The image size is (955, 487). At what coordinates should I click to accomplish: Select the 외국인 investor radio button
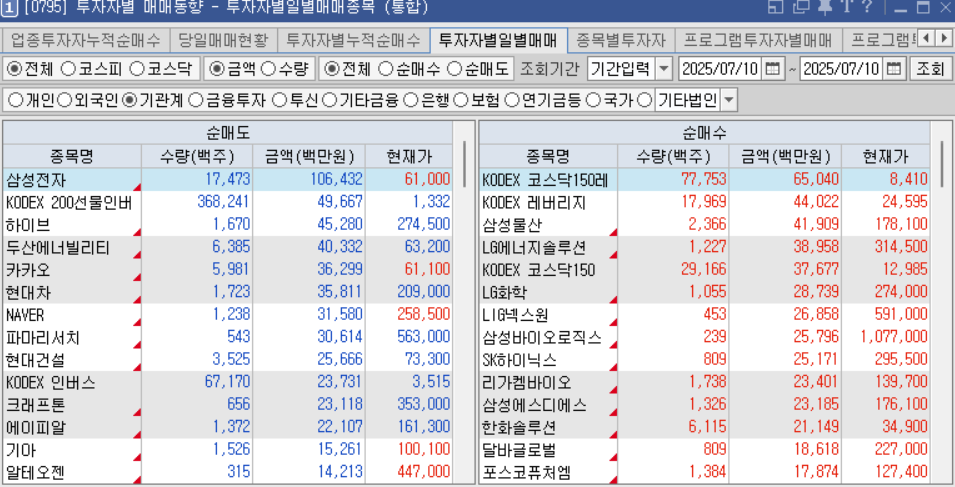pyautogui.click(x=65, y=100)
